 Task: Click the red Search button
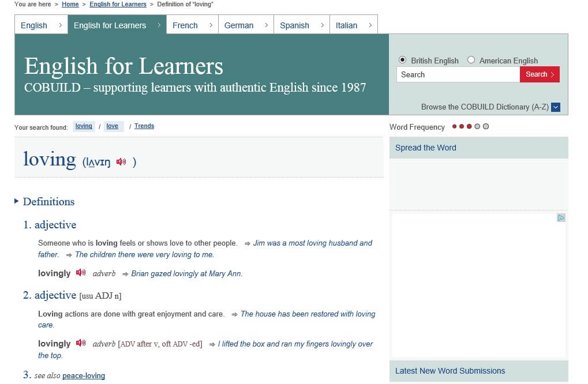coord(540,74)
